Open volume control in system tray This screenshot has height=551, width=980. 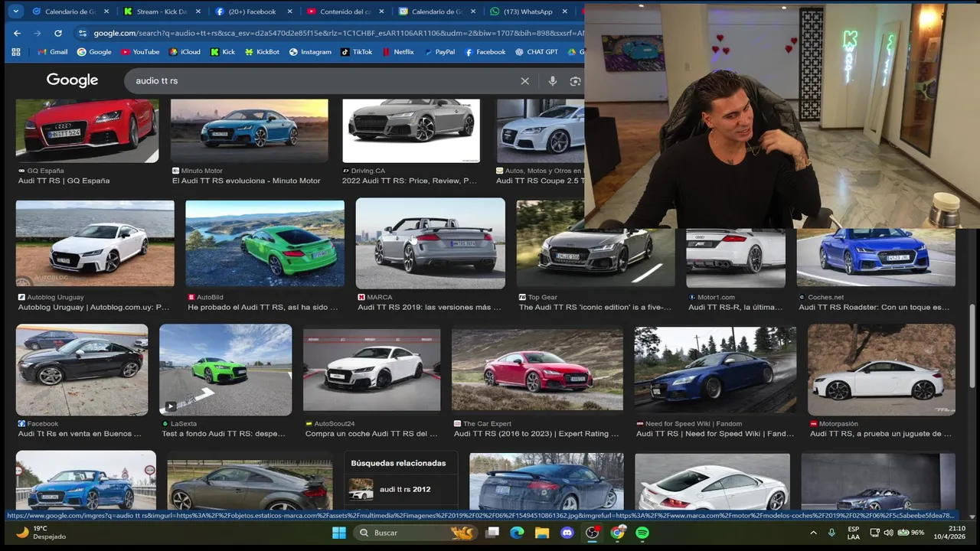(888, 533)
